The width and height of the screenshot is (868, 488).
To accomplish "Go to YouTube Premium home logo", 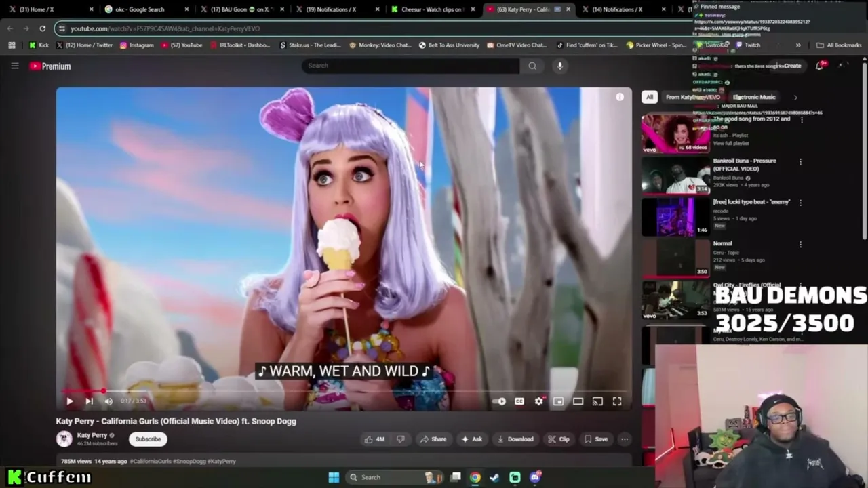I will tap(50, 66).
